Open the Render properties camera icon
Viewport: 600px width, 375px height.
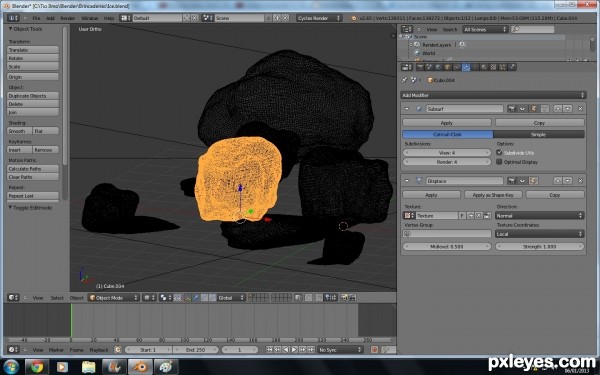420,67
